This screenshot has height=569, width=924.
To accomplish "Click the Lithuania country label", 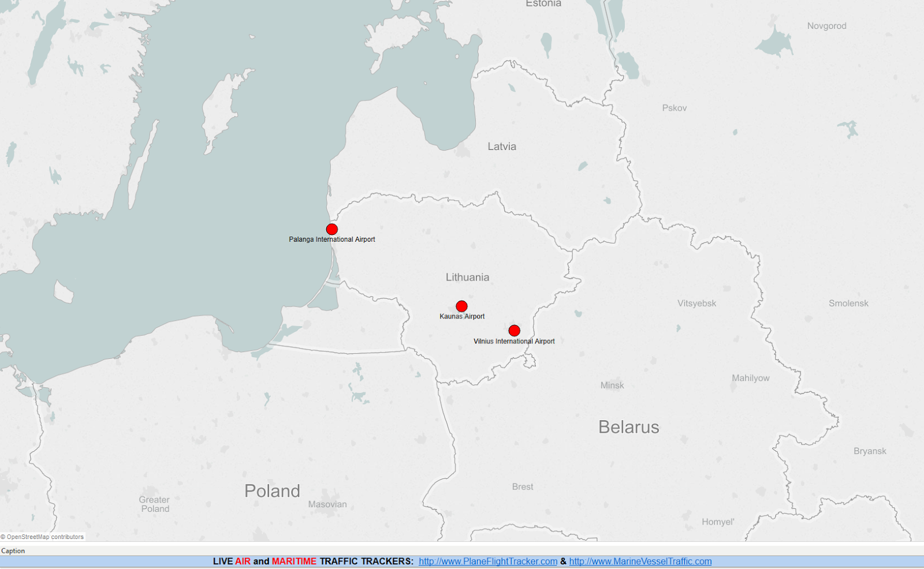I will 468,278.
